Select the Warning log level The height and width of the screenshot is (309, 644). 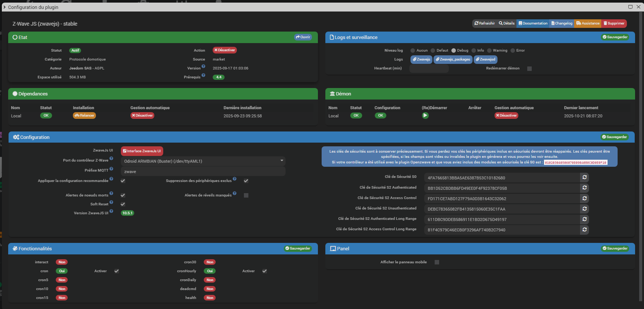(x=489, y=51)
